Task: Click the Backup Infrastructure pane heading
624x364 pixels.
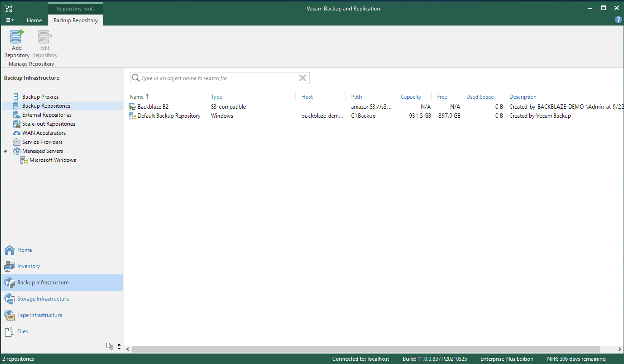Action: click(x=31, y=78)
